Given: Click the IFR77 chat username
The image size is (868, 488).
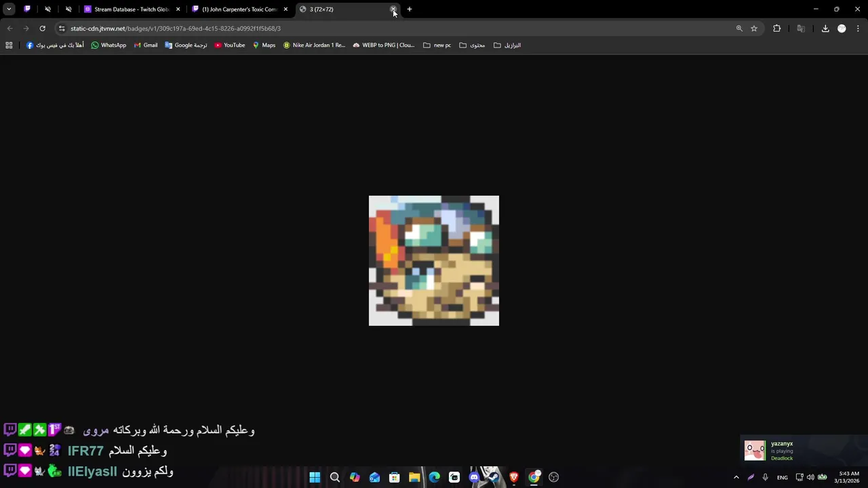Looking at the screenshot, I should (85, 451).
